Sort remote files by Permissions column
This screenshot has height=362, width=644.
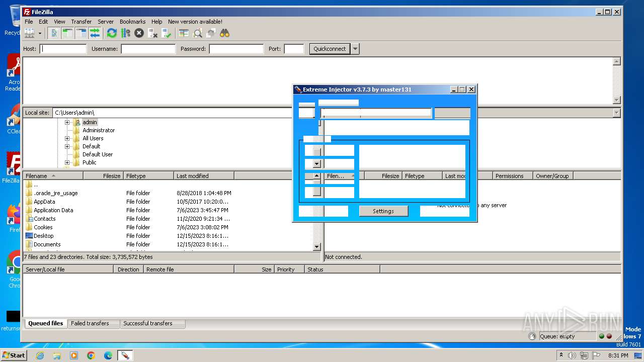513,176
